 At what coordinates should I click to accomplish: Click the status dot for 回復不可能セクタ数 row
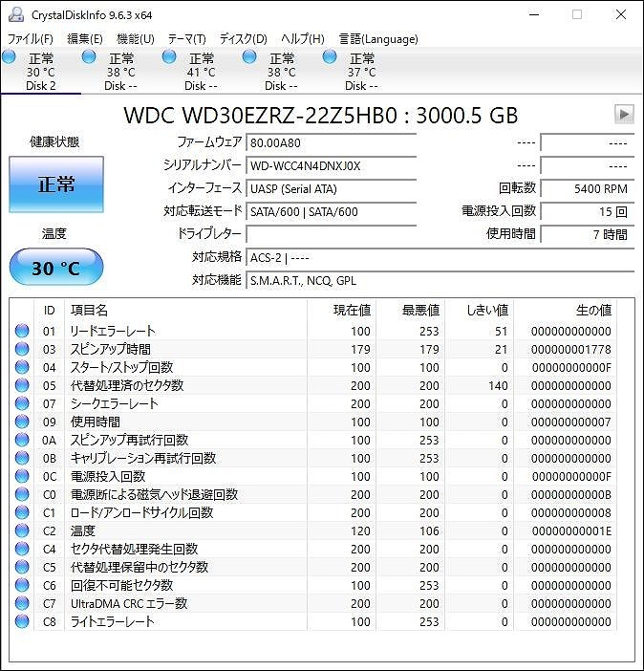[x=22, y=585]
